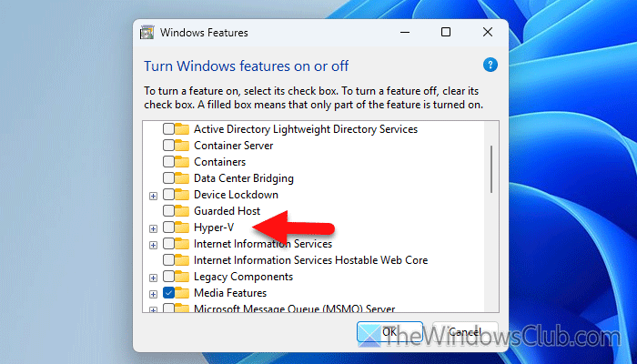This screenshot has height=364, width=637.
Task: Expand the Internet Information Services node
Action: tap(153, 244)
